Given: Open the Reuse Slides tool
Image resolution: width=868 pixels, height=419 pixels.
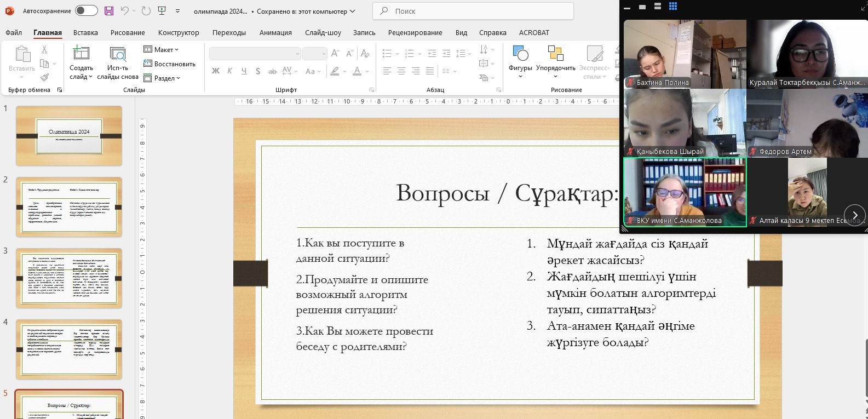Looking at the screenshot, I should 118,63.
